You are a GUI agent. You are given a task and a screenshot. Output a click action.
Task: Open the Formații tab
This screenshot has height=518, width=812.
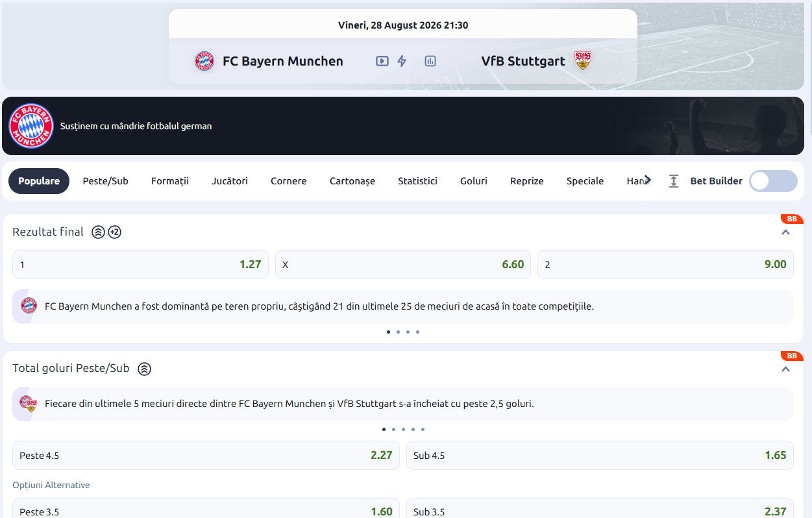[x=170, y=181]
